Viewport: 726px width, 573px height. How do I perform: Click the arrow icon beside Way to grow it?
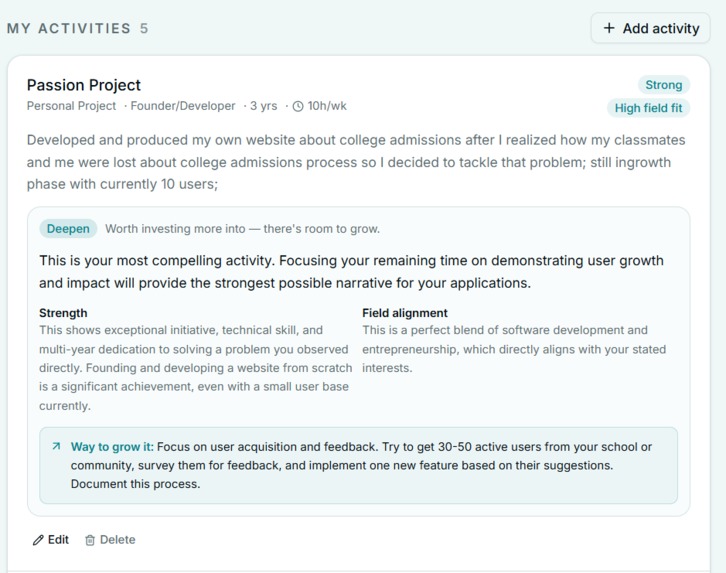(56, 446)
